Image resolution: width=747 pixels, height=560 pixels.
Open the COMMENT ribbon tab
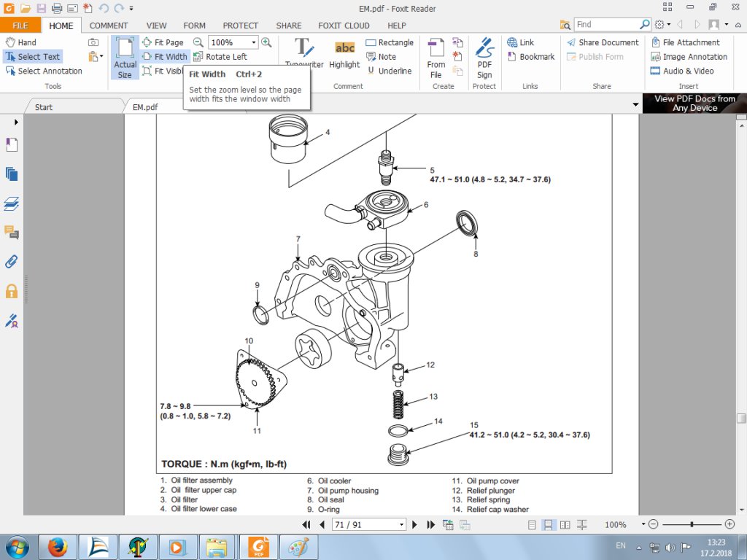(109, 26)
